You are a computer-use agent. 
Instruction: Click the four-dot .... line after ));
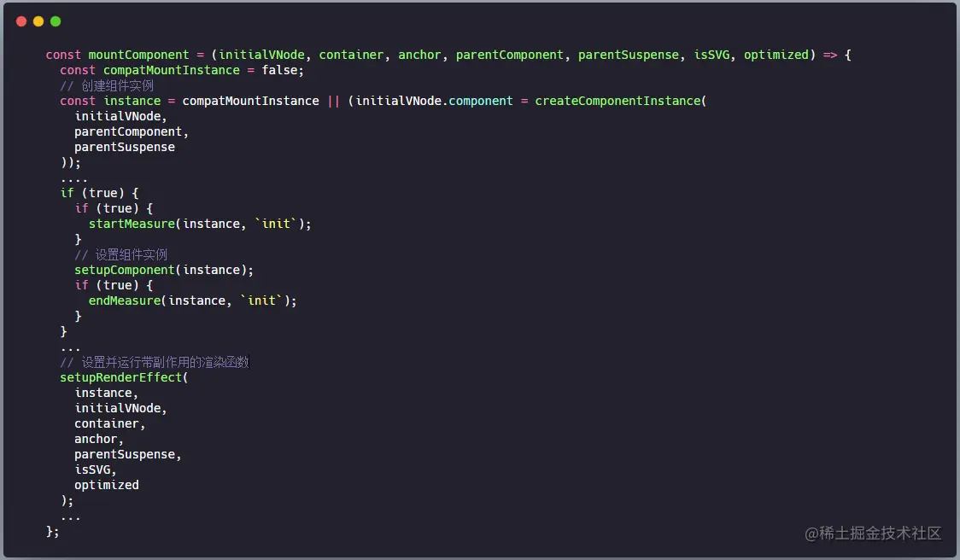pos(74,180)
